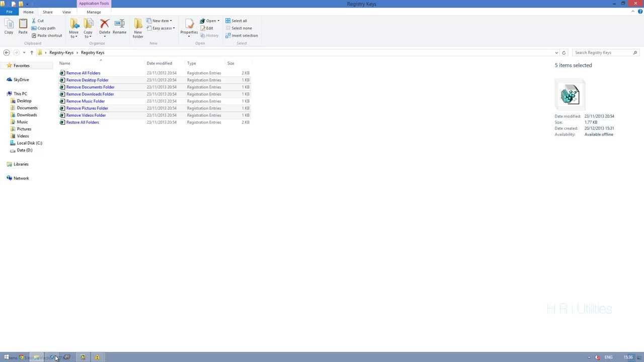Viewport: 644px width, 362px height.
Task: Open Desktop under This PC
Action: coord(24,101)
